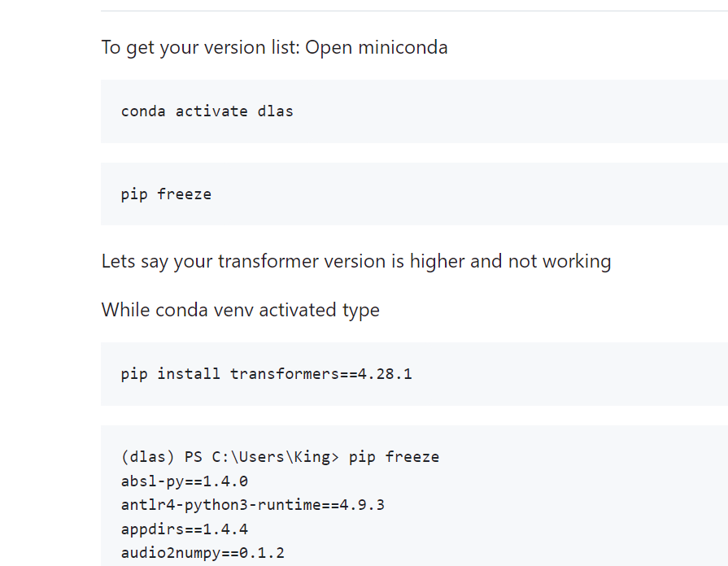The width and height of the screenshot is (728, 566).
Task: Click the word 'higher' in the transformer sentence
Action: [x=437, y=261]
